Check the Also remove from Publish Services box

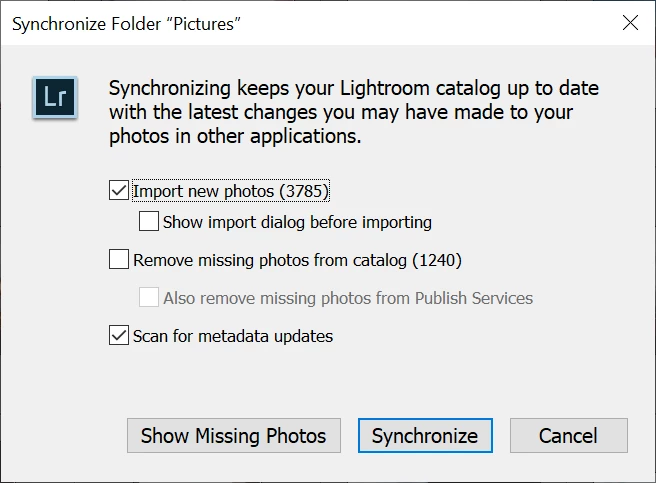[149, 297]
